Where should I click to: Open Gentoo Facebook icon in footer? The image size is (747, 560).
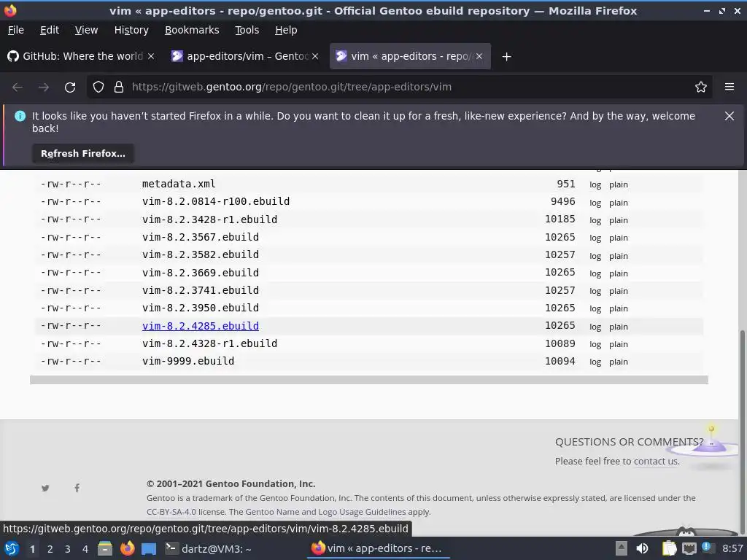point(77,488)
